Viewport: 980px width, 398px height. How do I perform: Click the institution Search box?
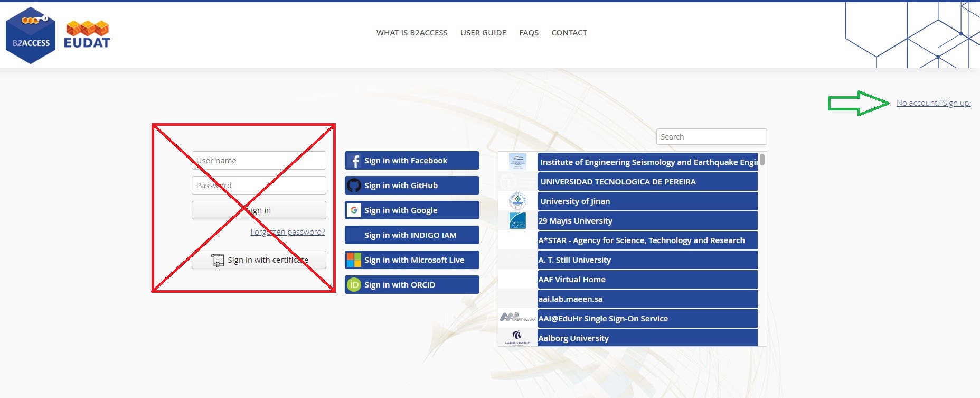711,137
